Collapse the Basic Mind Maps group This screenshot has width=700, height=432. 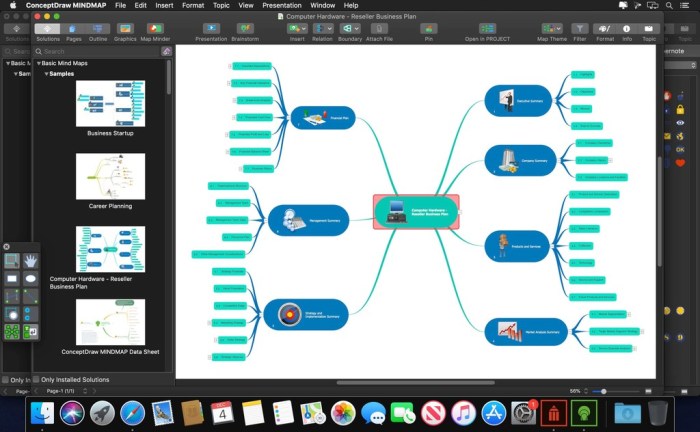37,63
